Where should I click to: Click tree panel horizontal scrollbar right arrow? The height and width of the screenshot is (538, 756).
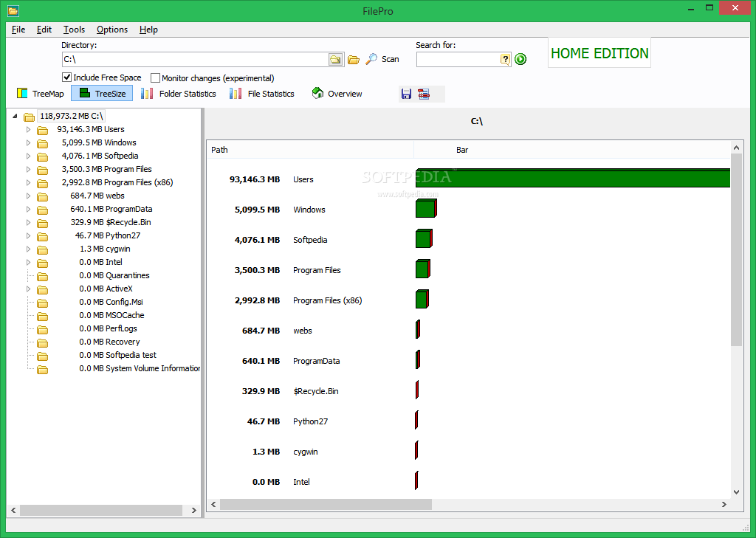(x=194, y=510)
